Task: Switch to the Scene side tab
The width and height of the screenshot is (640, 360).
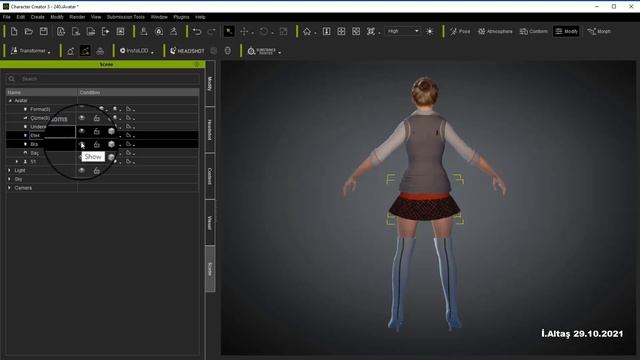Action: point(210,269)
